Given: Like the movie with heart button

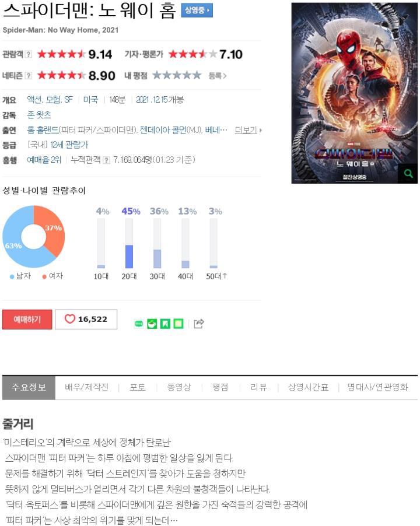Looking at the screenshot, I should click(x=86, y=319).
